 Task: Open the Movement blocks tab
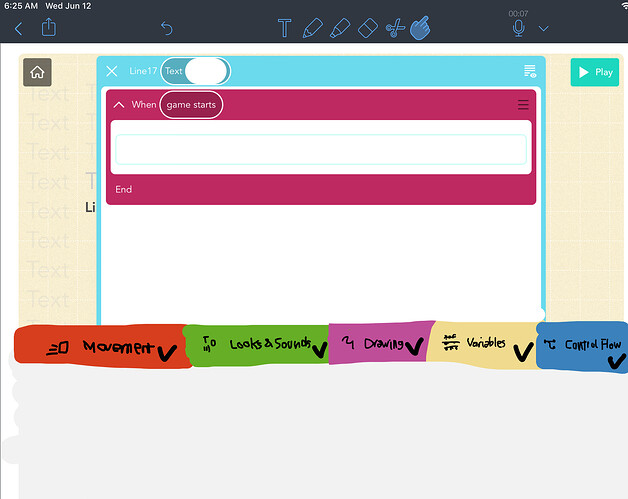tap(102, 346)
